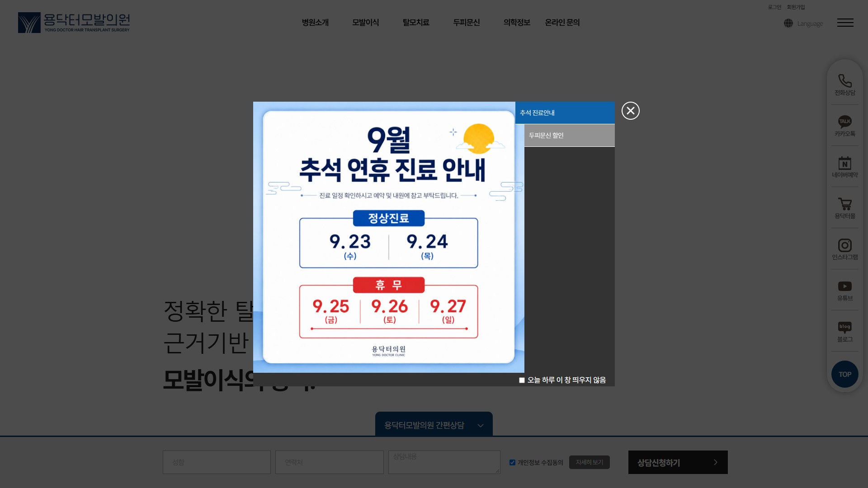Click the Yong Doctor clinic logo
The image size is (868, 488).
[74, 23]
